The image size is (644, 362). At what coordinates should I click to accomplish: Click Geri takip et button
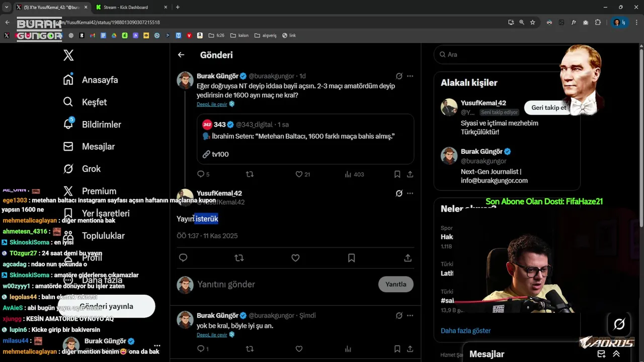[548, 108]
